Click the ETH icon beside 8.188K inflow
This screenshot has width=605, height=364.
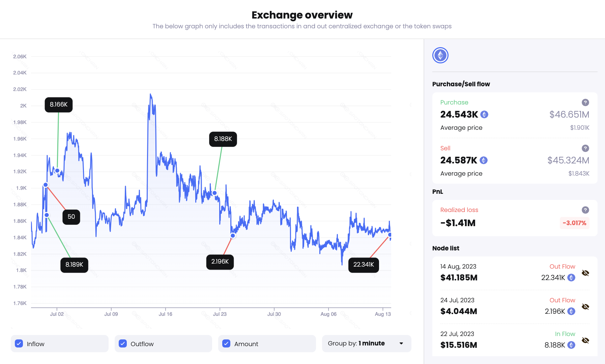point(571,345)
